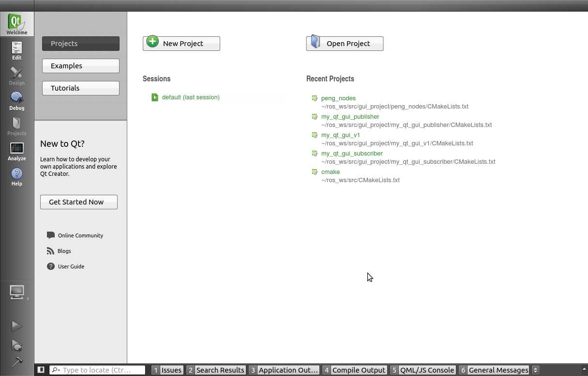Click the Online Community speech bubble icon
This screenshot has height=376, width=588.
point(50,235)
